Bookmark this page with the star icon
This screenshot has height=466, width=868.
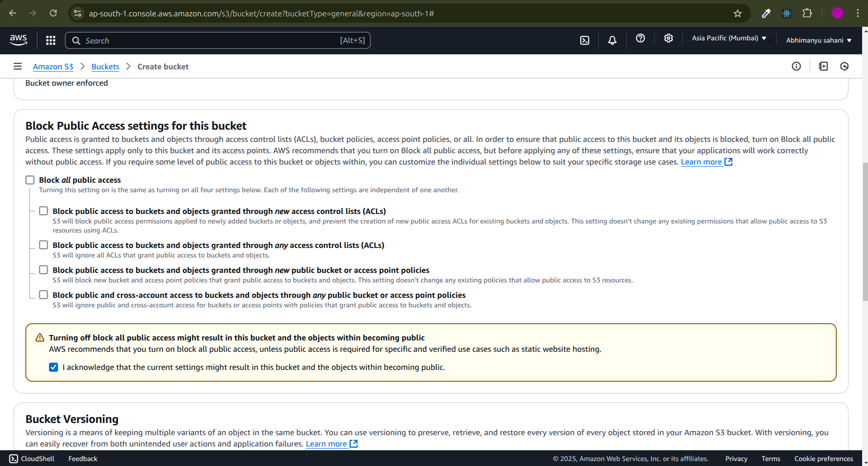coord(738,13)
